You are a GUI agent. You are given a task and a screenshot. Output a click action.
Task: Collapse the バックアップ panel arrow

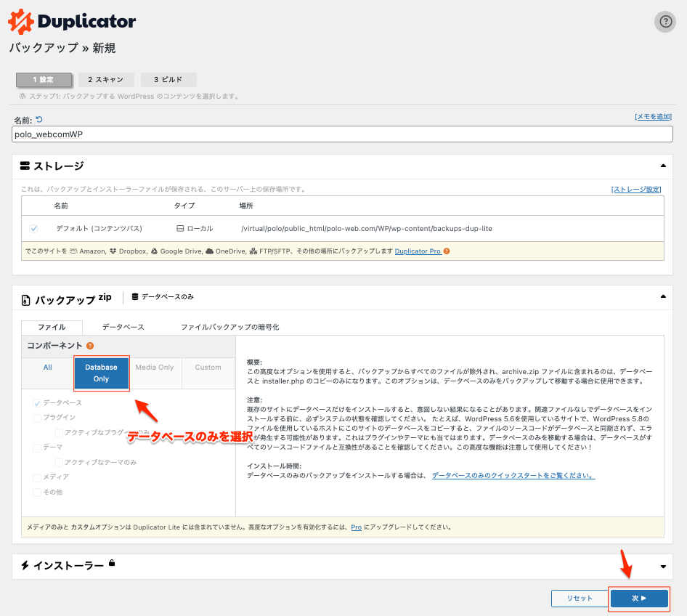coord(662,297)
